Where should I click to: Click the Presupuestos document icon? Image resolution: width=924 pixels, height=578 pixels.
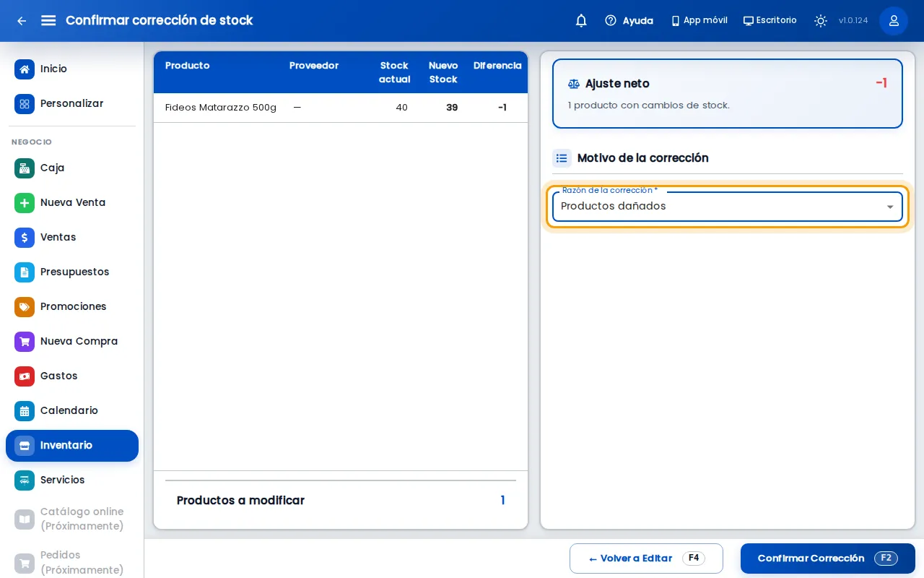[25, 272]
